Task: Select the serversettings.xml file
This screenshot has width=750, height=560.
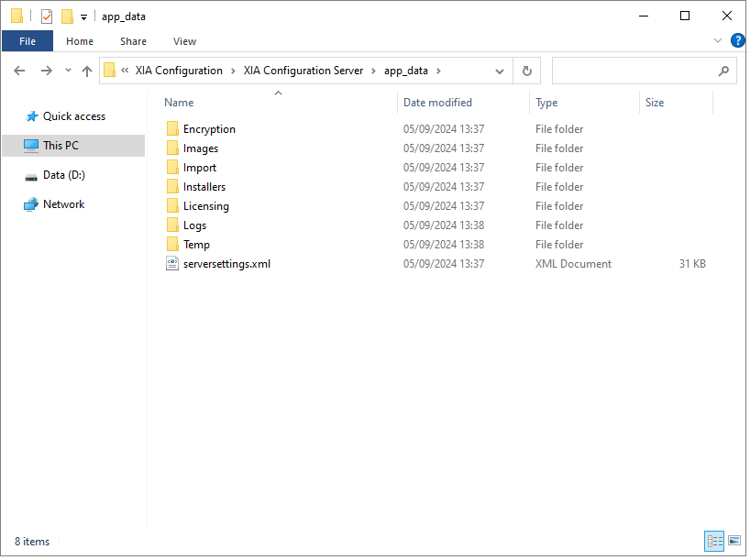Action: (x=226, y=263)
